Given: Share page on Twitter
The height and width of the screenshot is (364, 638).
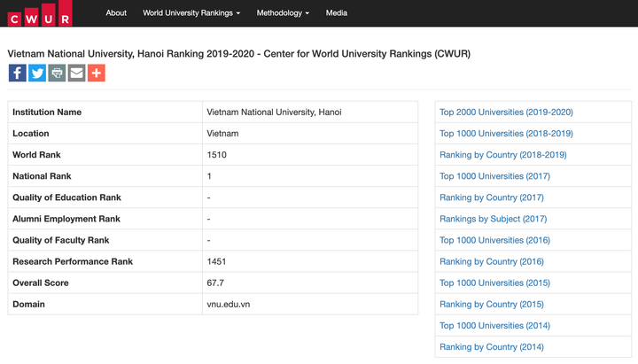Looking at the screenshot, I should (37, 74).
